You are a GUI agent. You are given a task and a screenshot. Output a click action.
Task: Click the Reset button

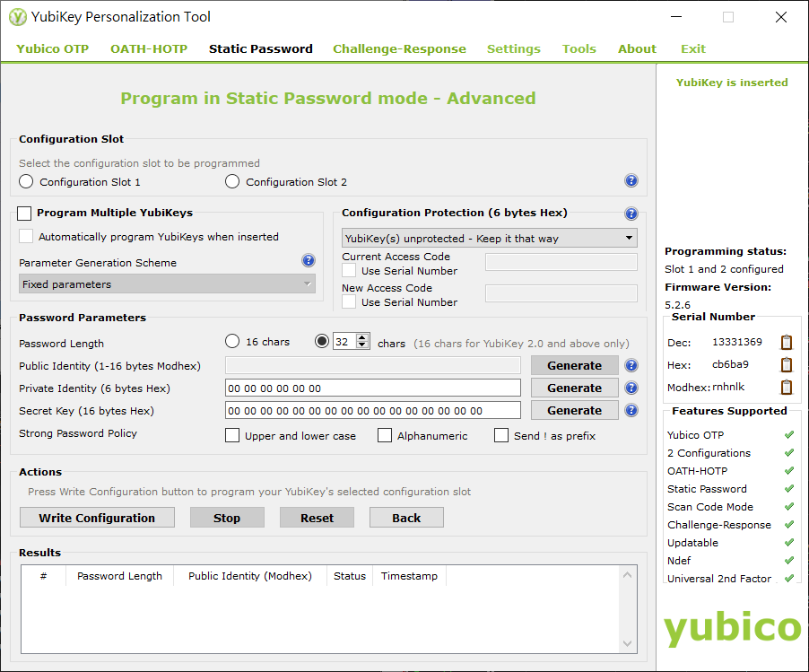click(x=317, y=518)
